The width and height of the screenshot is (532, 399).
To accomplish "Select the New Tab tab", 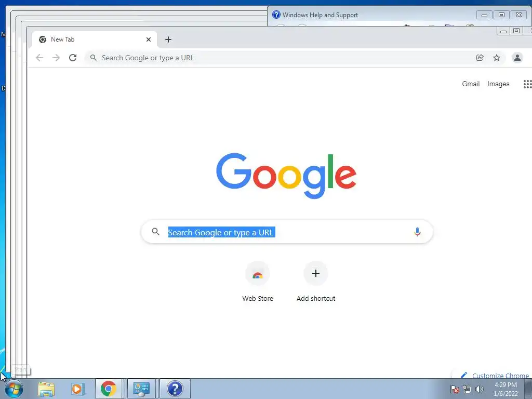I will pos(95,39).
